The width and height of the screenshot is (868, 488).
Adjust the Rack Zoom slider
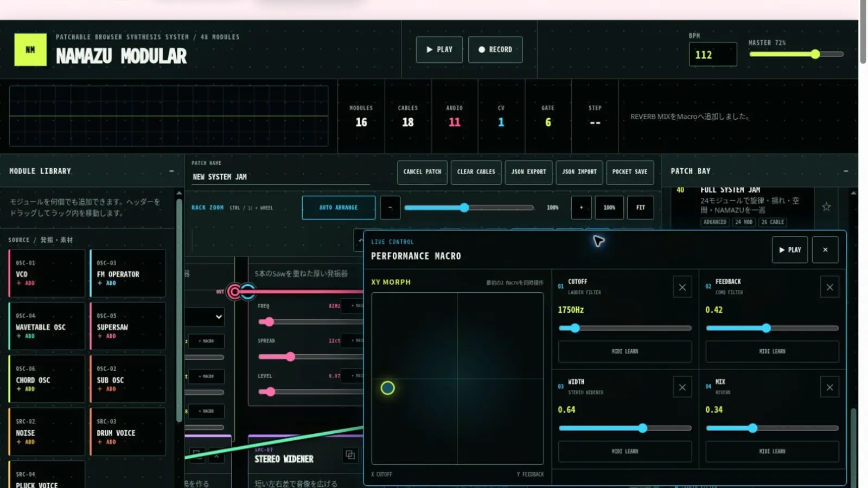[469, 208]
